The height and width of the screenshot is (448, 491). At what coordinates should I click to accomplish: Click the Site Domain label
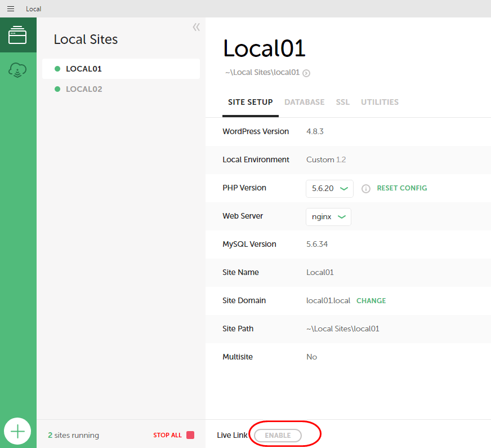point(244,300)
